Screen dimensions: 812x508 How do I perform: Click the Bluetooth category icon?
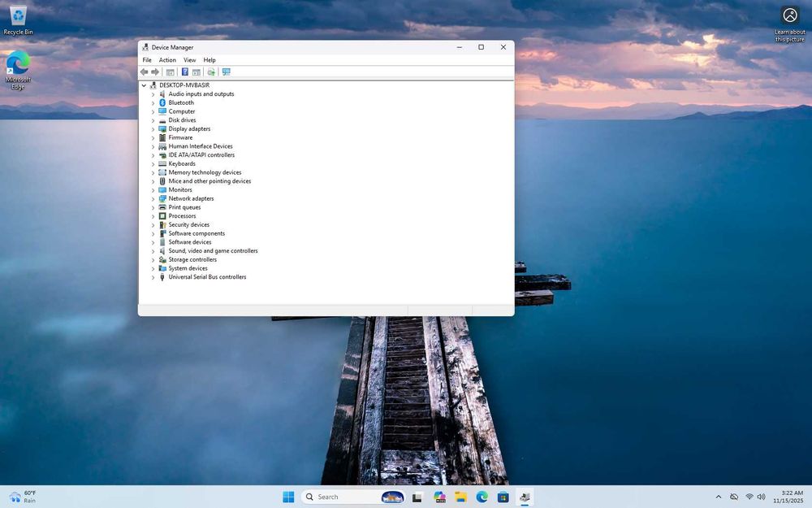click(162, 102)
